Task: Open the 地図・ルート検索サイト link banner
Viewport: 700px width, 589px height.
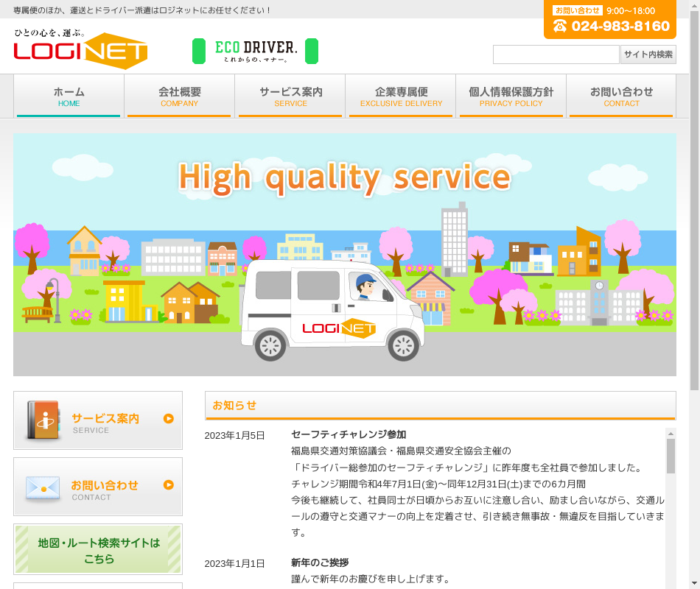Action: click(x=98, y=550)
